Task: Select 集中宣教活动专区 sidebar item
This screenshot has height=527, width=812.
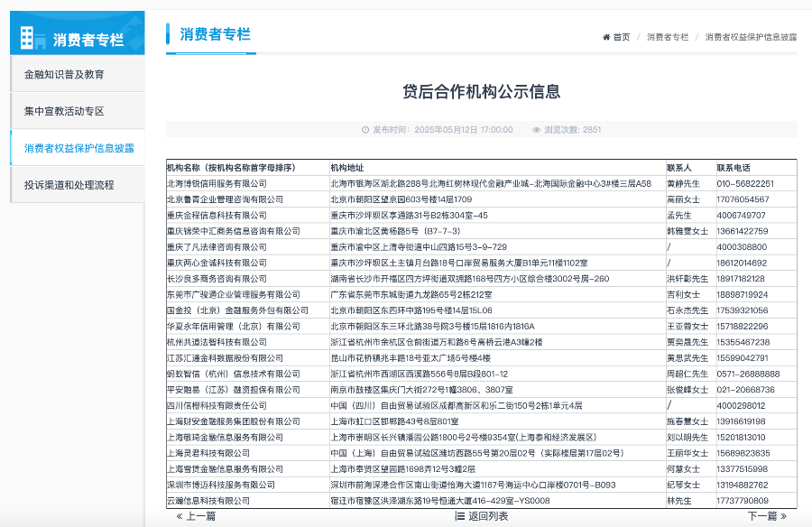Action: (64, 111)
